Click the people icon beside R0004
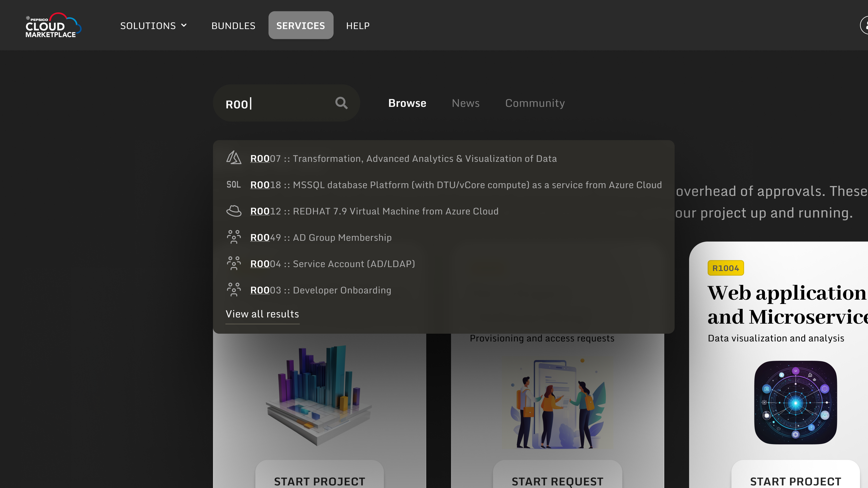 tap(233, 263)
